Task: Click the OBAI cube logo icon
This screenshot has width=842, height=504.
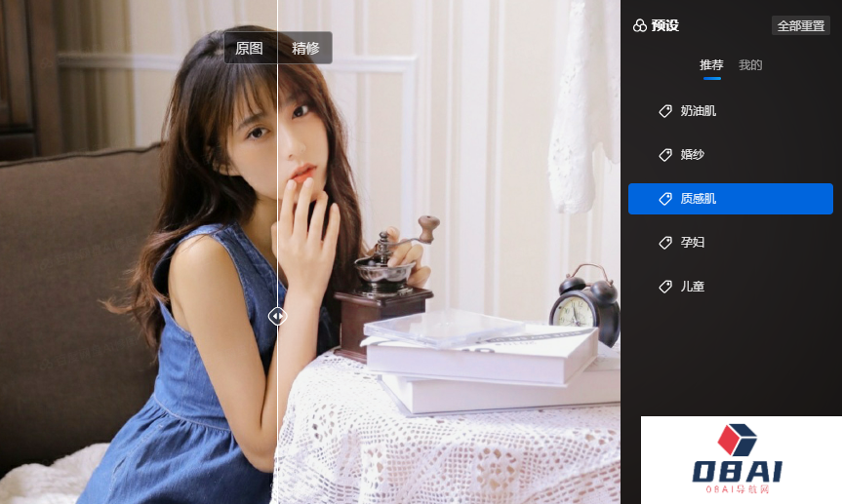Action: pos(738,441)
